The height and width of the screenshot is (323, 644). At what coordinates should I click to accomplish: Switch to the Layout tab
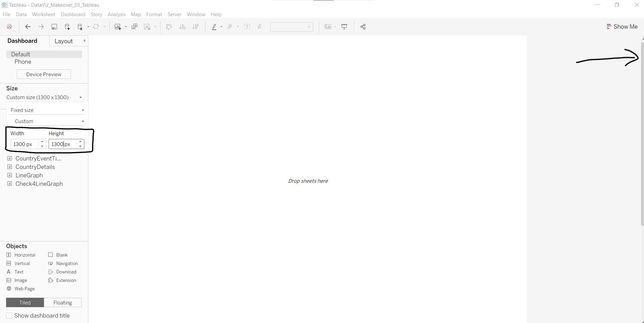tap(63, 41)
